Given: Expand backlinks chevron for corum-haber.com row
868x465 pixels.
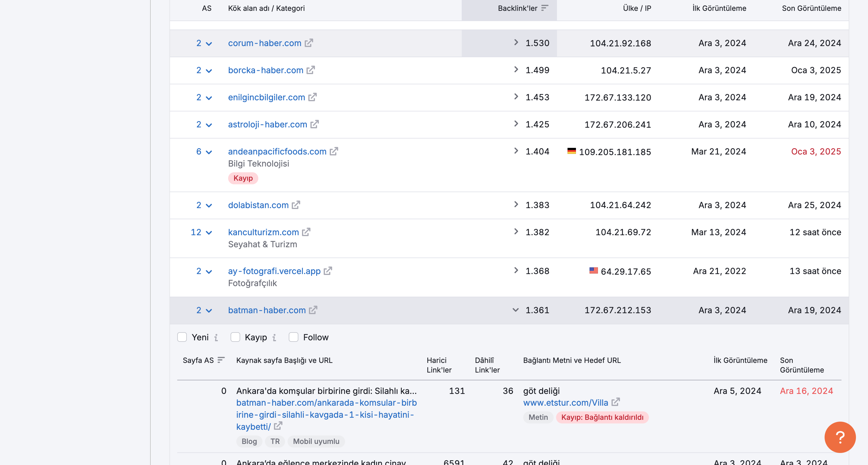Looking at the screenshot, I should [x=516, y=42].
